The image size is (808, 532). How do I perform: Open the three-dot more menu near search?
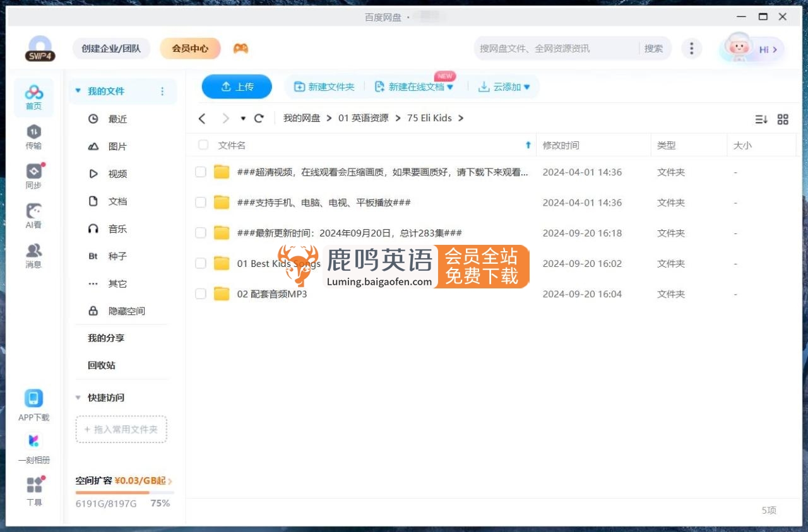692,49
